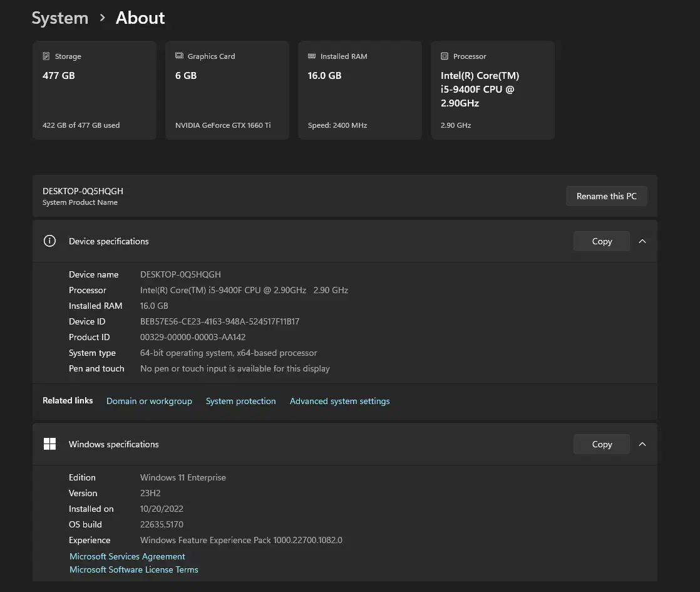Click the Graphics Card icon

179,56
